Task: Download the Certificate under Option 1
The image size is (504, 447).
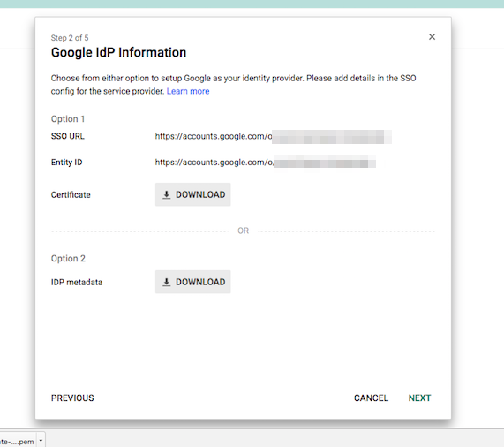Action: [192, 194]
